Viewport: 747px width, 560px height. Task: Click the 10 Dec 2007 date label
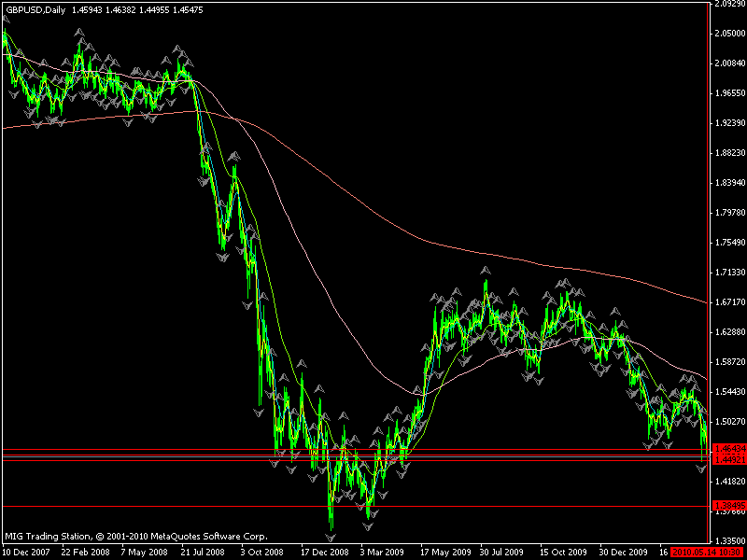coord(24,552)
